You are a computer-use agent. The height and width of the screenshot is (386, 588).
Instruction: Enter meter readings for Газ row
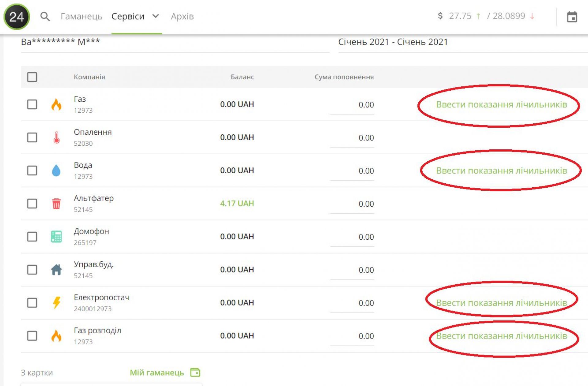(501, 105)
